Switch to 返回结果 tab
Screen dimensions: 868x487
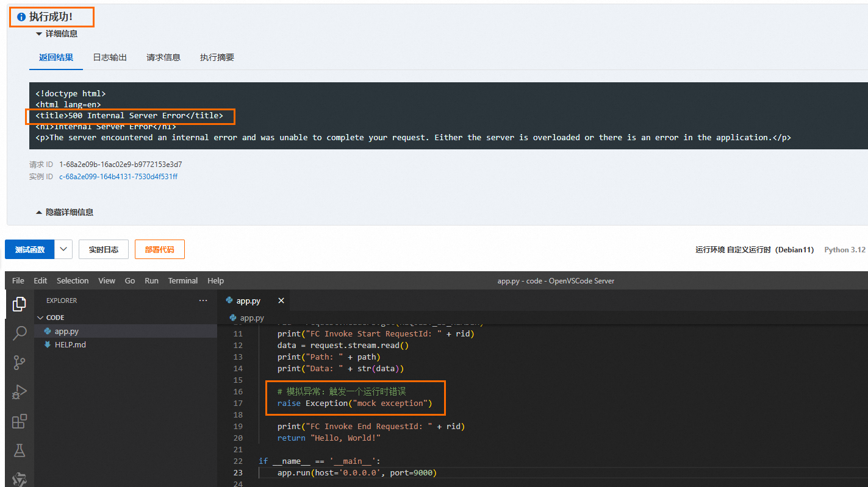coord(56,57)
